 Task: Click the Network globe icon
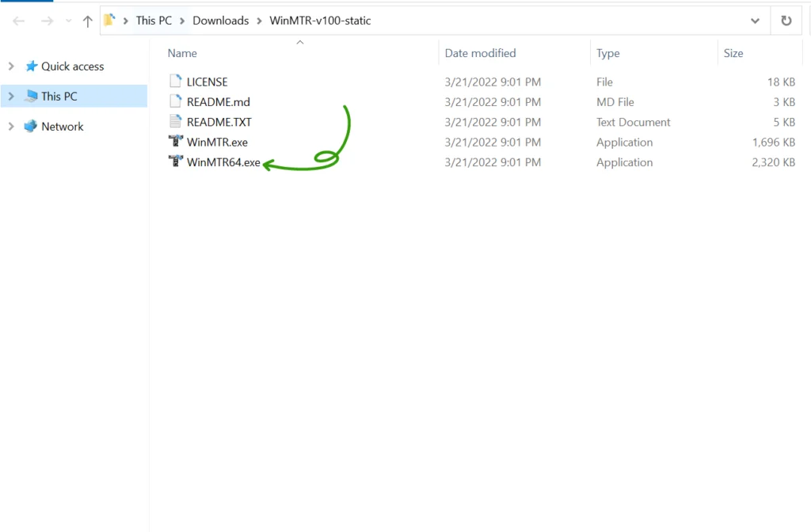31,126
